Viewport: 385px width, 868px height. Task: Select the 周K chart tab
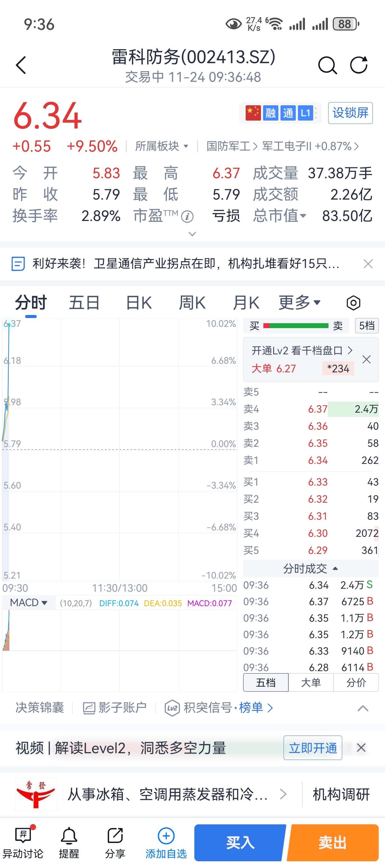pos(192,302)
